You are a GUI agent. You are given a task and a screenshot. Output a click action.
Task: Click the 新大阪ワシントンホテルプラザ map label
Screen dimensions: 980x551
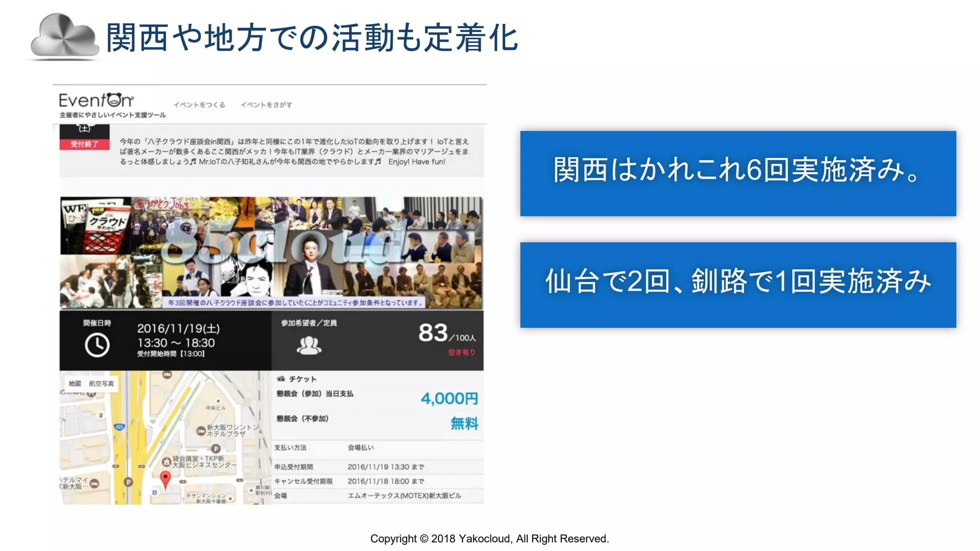click(x=233, y=430)
